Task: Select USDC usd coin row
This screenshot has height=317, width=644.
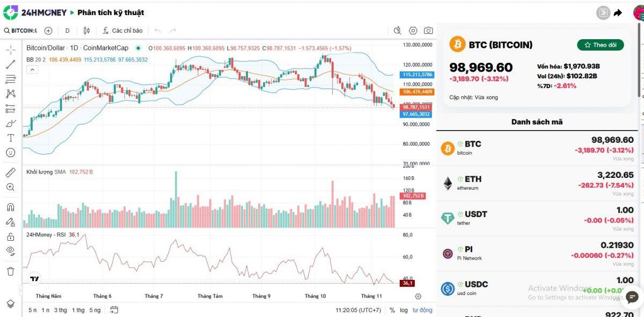Action: point(537,289)
